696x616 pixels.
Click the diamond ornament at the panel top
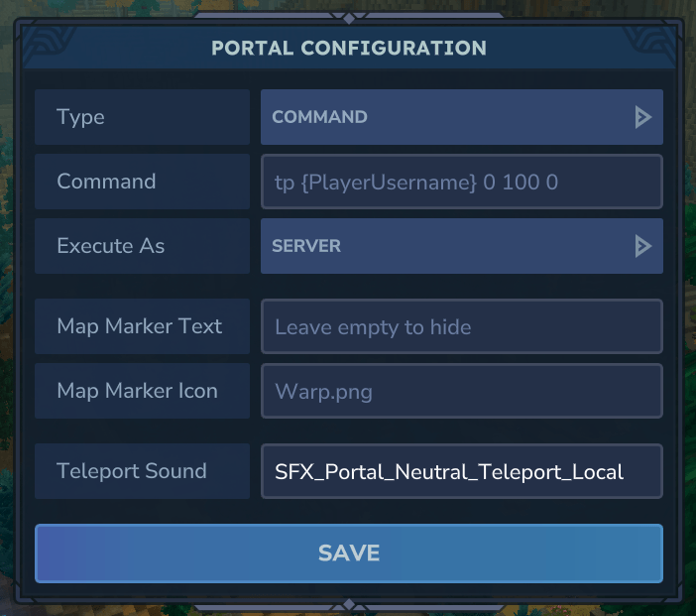[348, 17]
